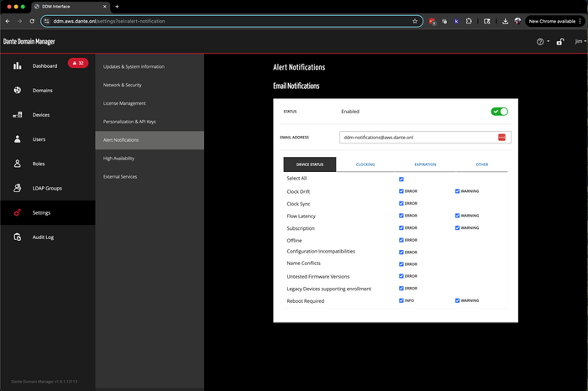
Task: Click into the email address field
Action: (425, 138)
